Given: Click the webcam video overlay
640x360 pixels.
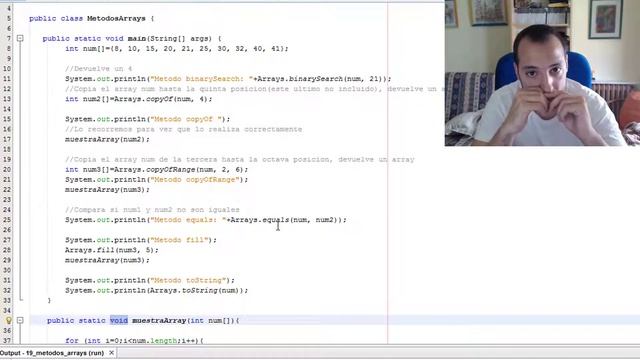Looking at the screenshot, I should (542, 73).
